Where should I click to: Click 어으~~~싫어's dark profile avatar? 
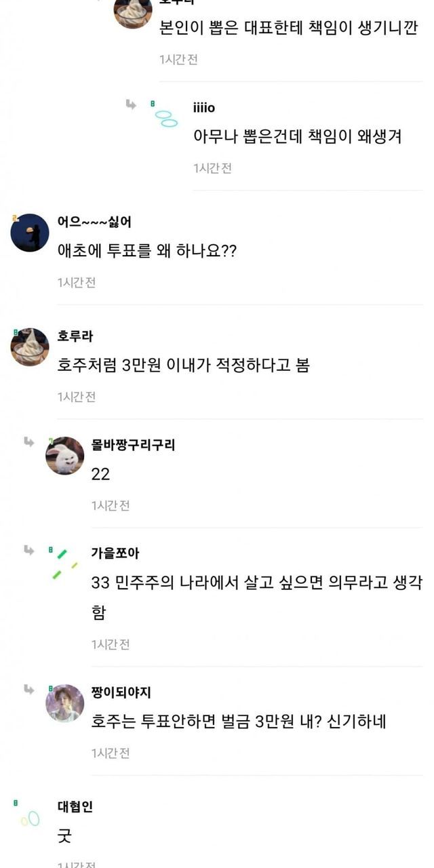[x=30, y=233]
